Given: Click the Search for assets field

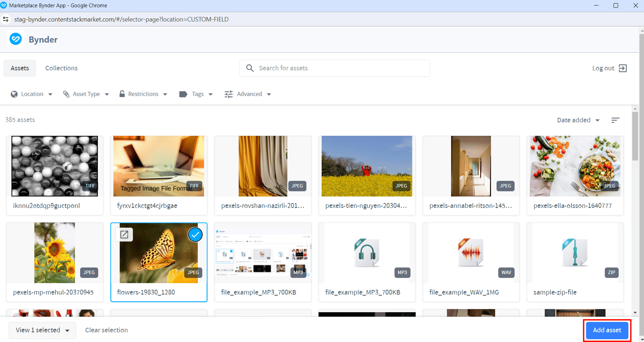Looking at the screenshot, I should point(335,68).
